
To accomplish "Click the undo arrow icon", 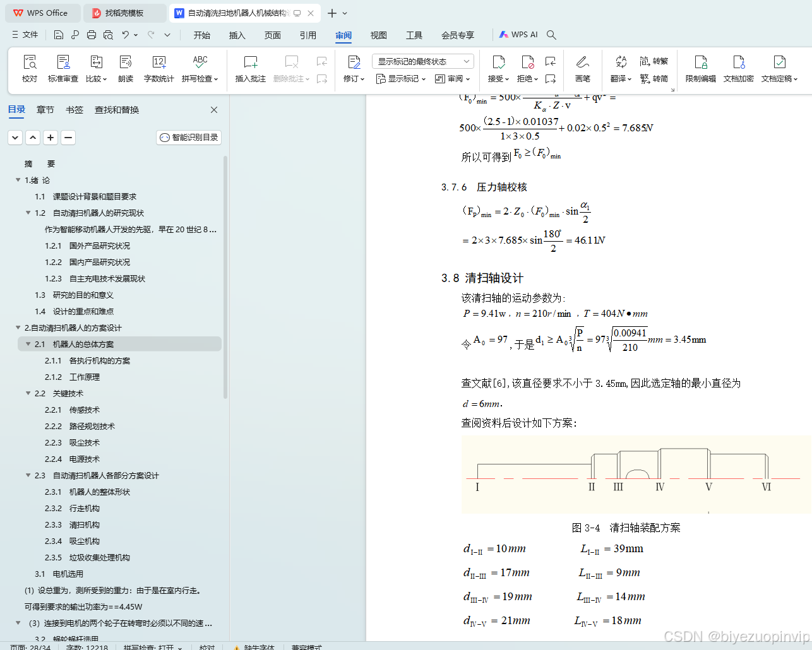I will click(x=126, y=35).
